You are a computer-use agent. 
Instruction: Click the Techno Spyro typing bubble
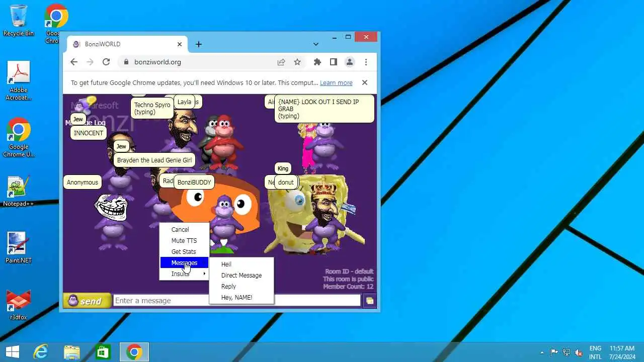point(152,109)
